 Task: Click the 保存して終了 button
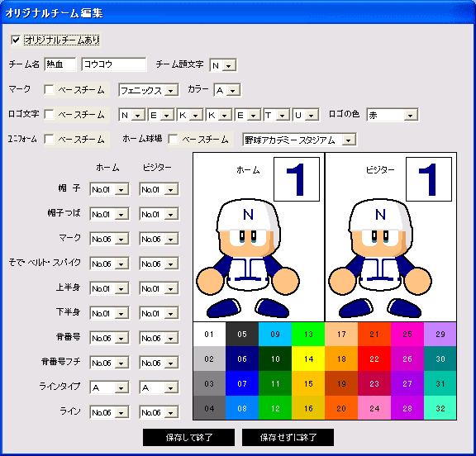coord(188,437)
